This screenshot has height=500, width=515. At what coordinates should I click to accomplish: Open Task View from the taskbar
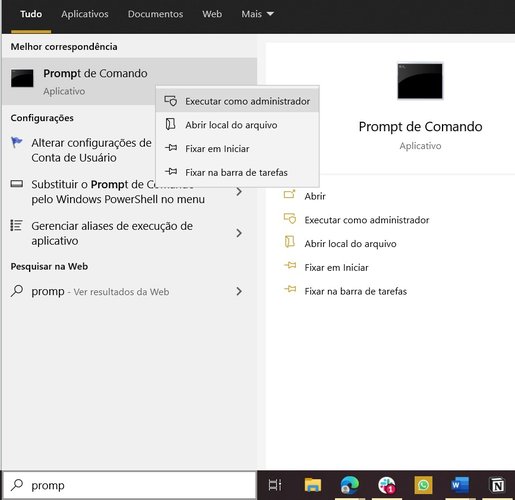tap(275, 485)
